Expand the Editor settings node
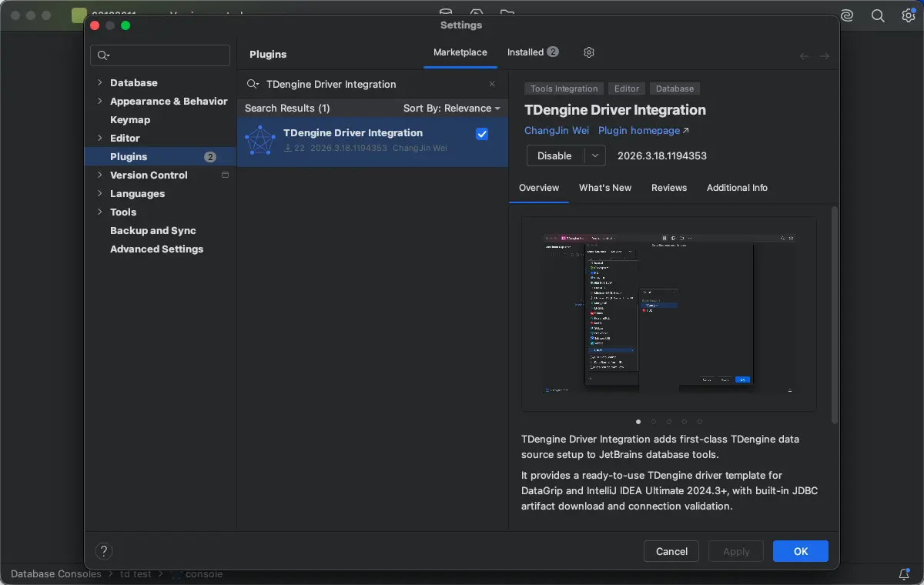 [x=99, y=138]
